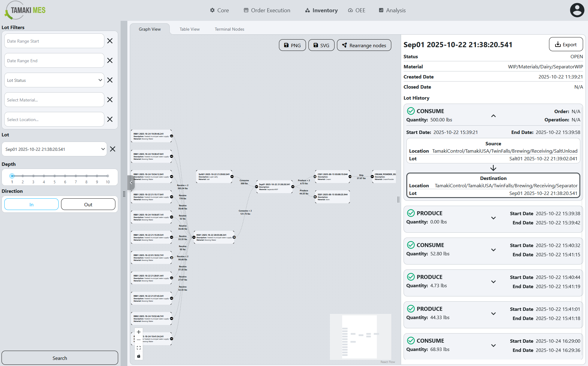Switch to the Terminal Nodes tab
The height and width of the screenshot is (366, 588).
[230, 29]
